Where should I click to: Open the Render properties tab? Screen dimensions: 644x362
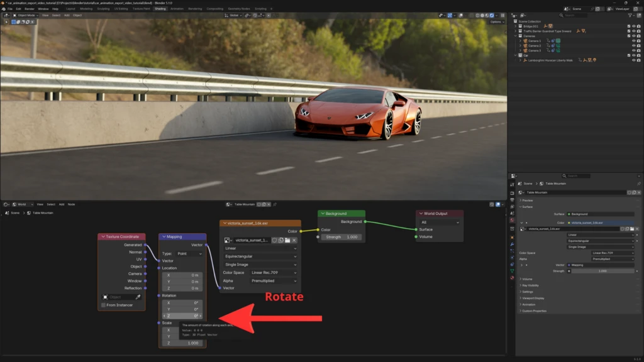pos(512,193)
